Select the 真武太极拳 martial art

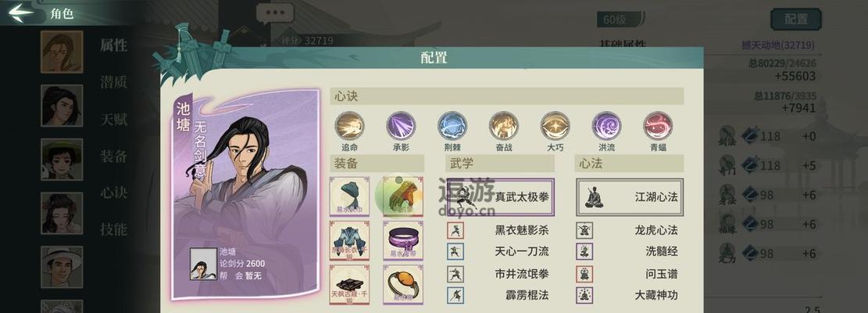[x=501, y=197]
